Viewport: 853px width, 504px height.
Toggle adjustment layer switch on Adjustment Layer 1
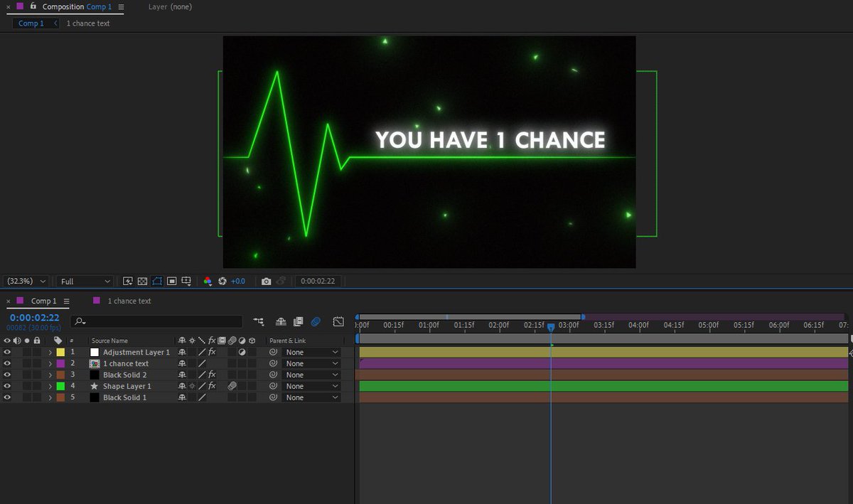click(242, 353)
